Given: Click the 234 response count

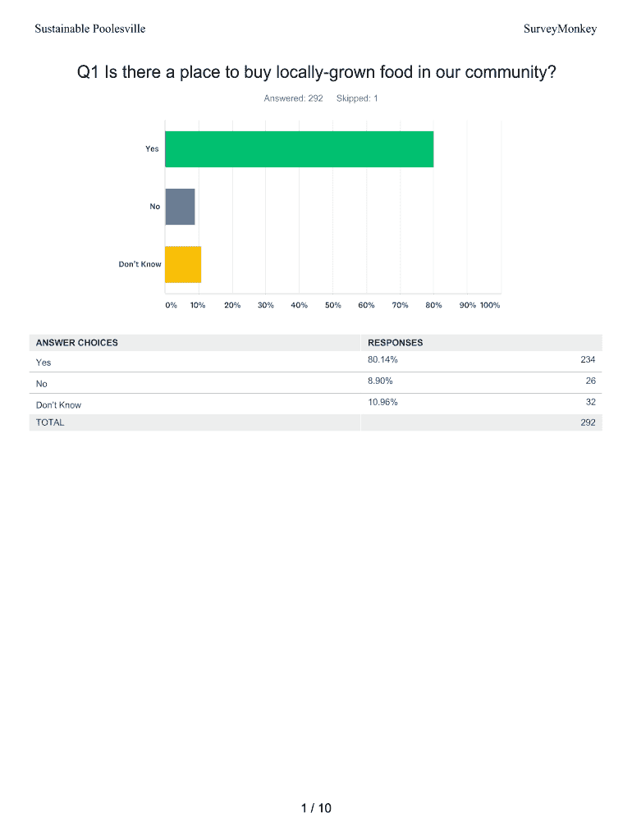Looking at the screenshot, I should (588, 360).
